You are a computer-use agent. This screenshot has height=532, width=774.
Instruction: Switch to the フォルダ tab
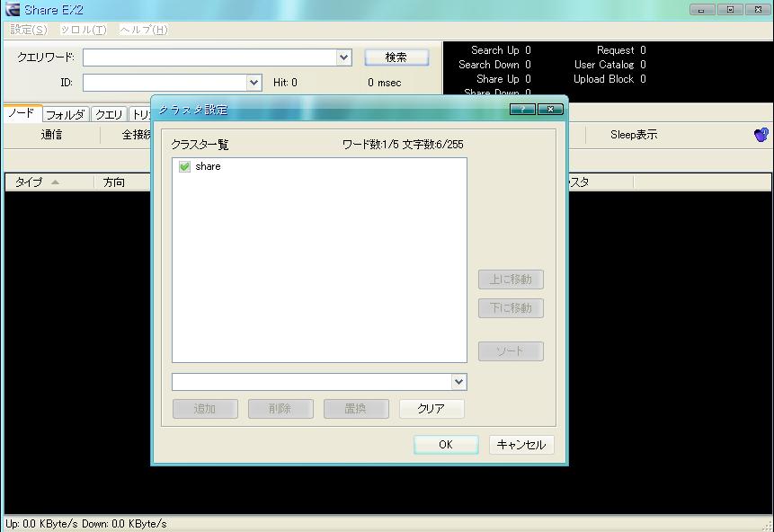click(65, 114)
